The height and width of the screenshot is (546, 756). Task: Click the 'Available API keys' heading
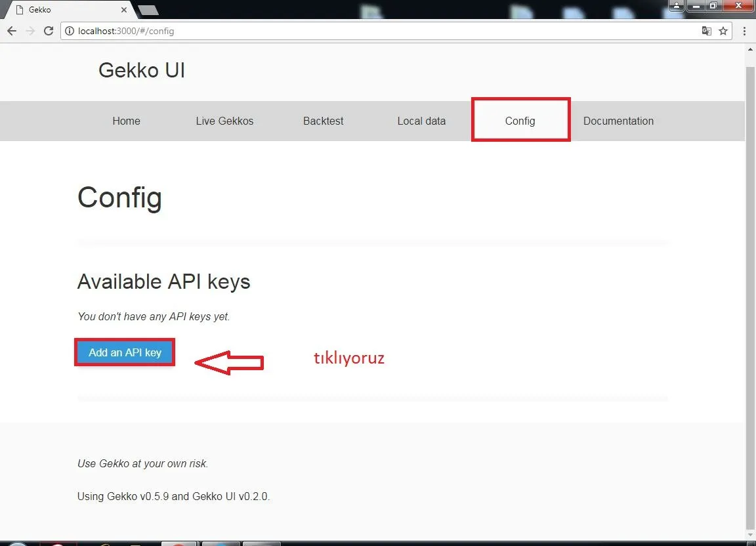pyautogui.click(x=164, y=282)
